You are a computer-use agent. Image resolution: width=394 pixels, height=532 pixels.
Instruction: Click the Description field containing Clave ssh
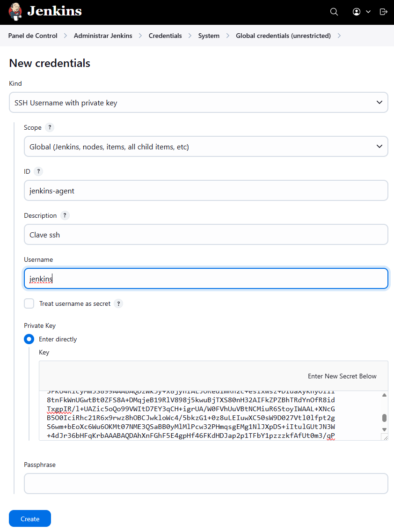pos(206,235)
